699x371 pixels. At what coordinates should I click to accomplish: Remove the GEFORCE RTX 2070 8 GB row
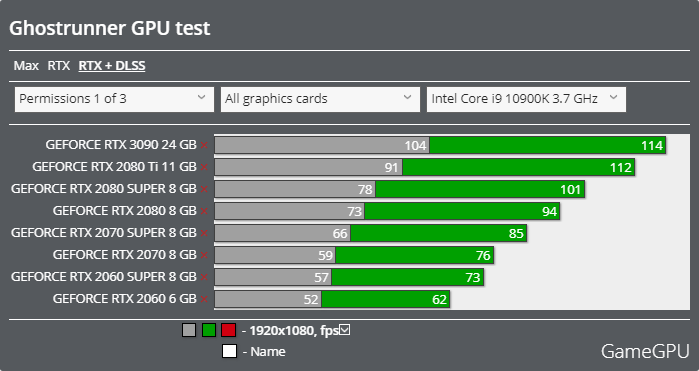pyautogui.click(x=204, y=255)
